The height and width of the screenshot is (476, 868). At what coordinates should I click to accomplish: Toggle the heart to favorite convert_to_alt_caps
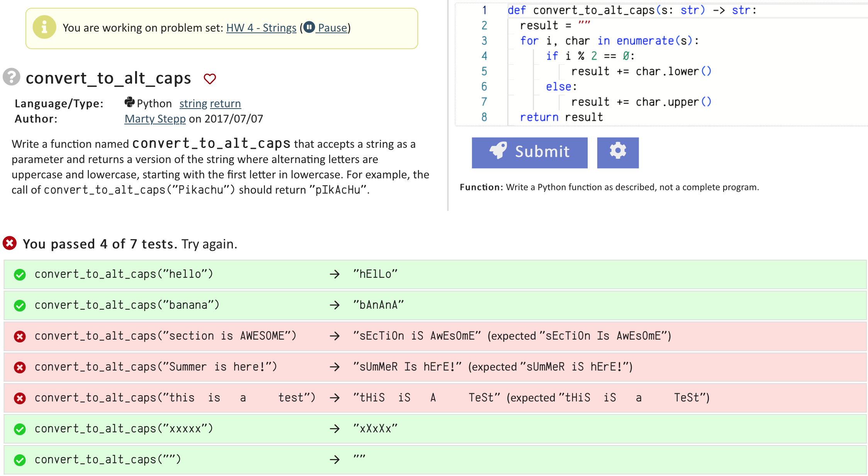click(210, 78)
